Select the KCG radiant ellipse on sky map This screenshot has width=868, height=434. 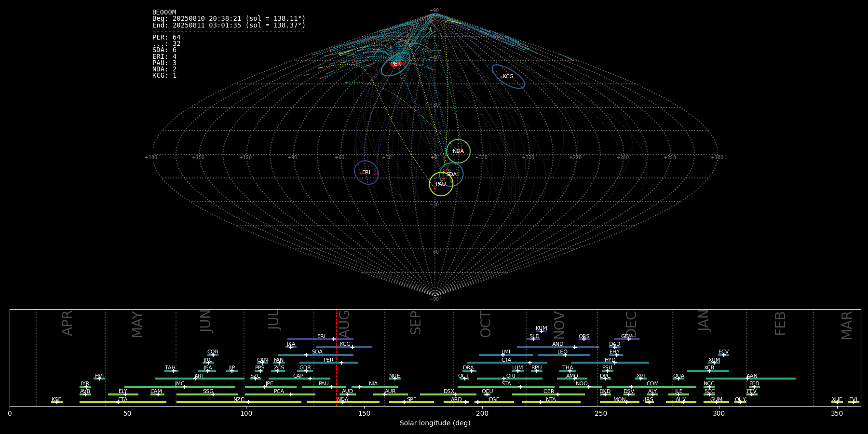click(x=508, y=76)
